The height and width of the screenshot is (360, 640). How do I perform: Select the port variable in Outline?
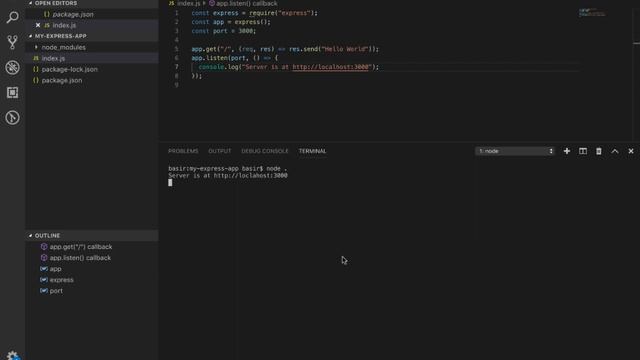[56, 291]
